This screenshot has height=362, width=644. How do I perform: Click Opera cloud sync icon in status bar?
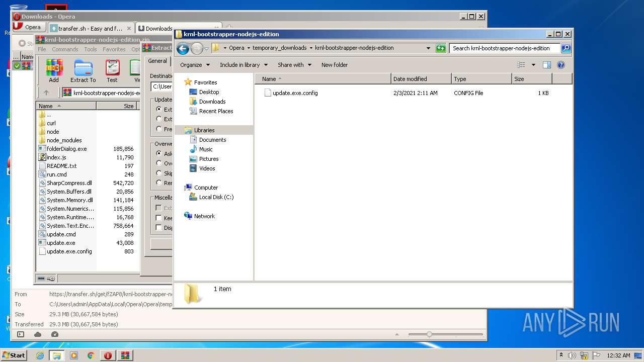click(38, 334)
